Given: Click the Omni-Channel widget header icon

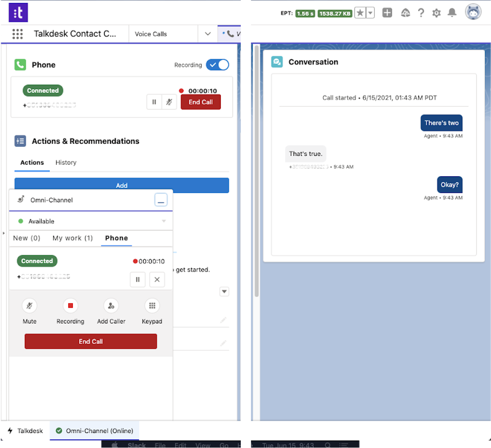Looking at the screenshot, I should point(21,199).
